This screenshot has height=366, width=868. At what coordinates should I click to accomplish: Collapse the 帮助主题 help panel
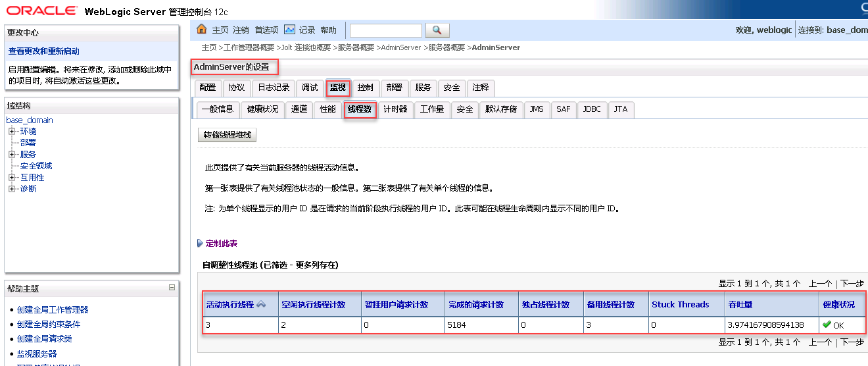click(172, 288)
